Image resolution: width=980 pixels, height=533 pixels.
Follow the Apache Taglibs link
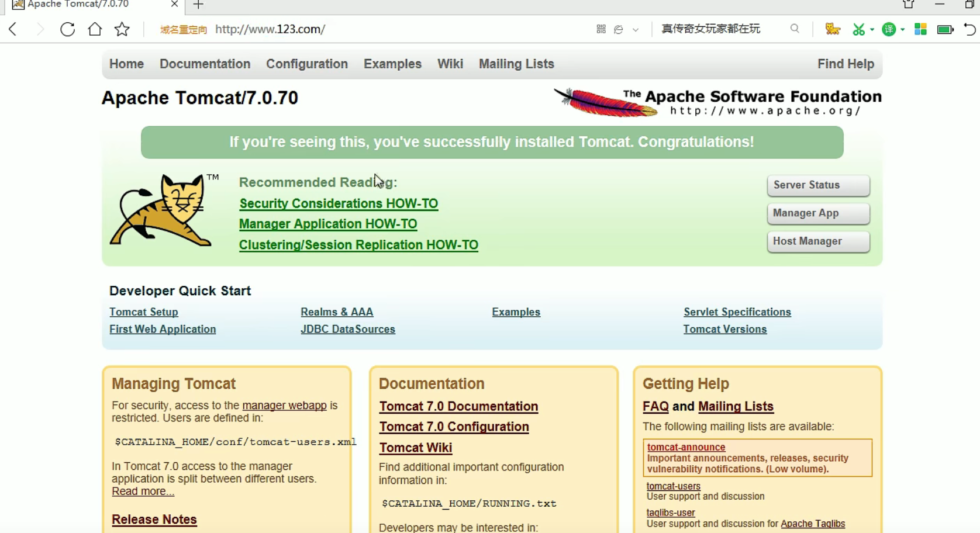click(813, 524)
